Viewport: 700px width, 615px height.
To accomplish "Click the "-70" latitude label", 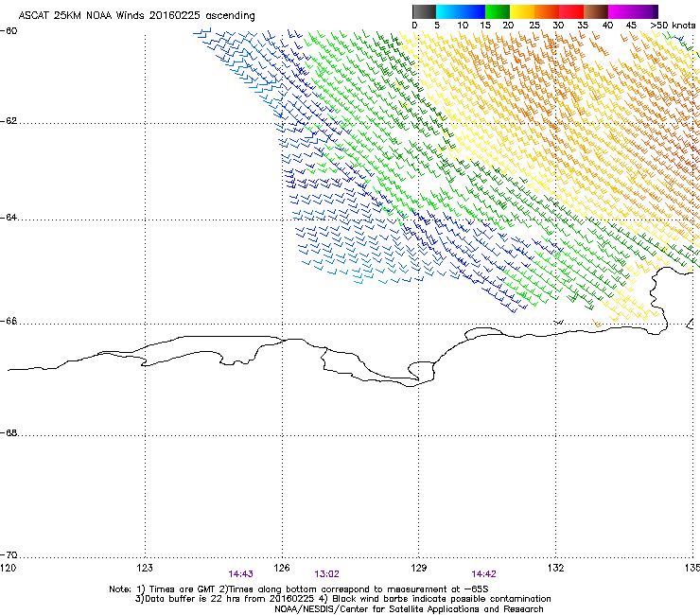I will click(9, 554).
